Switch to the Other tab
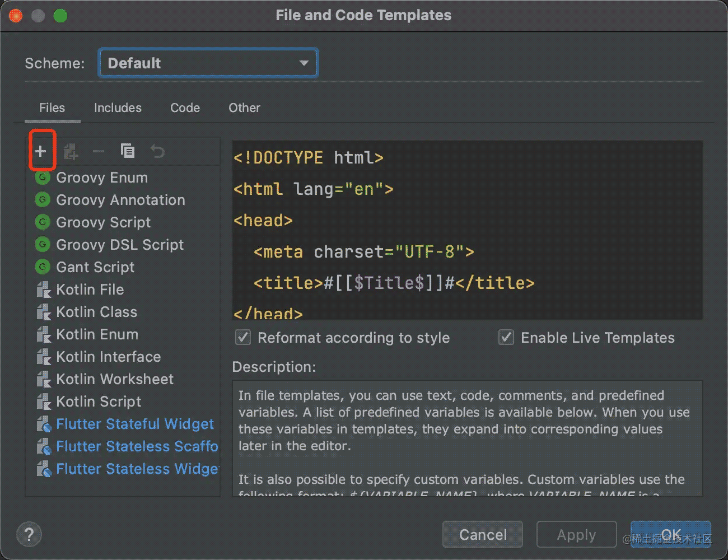 (244, 108)
